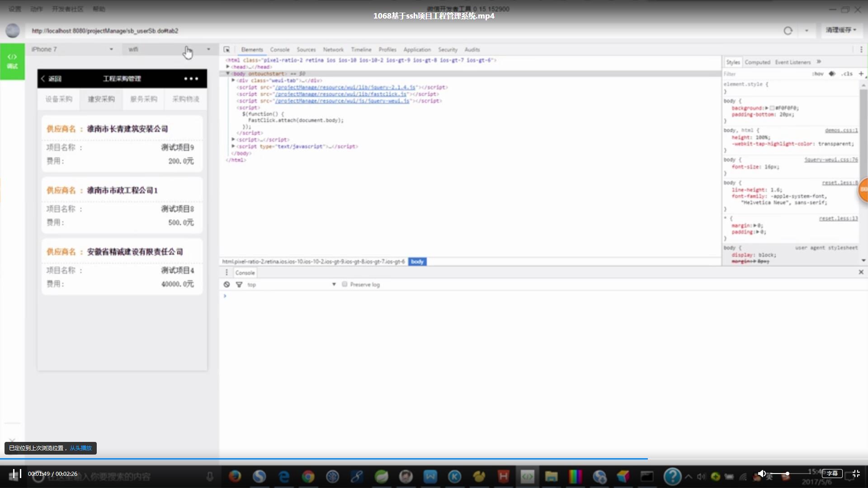Collapse the body element node

point(228,73)
